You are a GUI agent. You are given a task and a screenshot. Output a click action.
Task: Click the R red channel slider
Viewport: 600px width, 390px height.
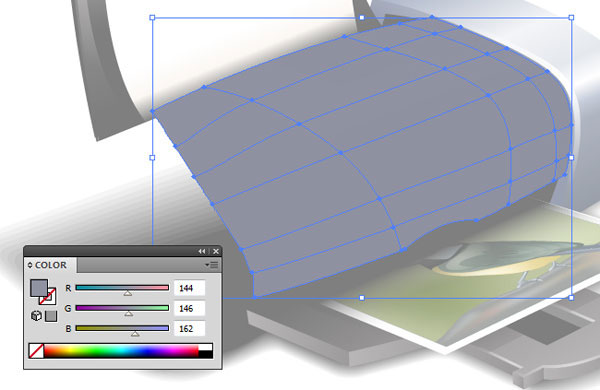(x=122, y=288)
